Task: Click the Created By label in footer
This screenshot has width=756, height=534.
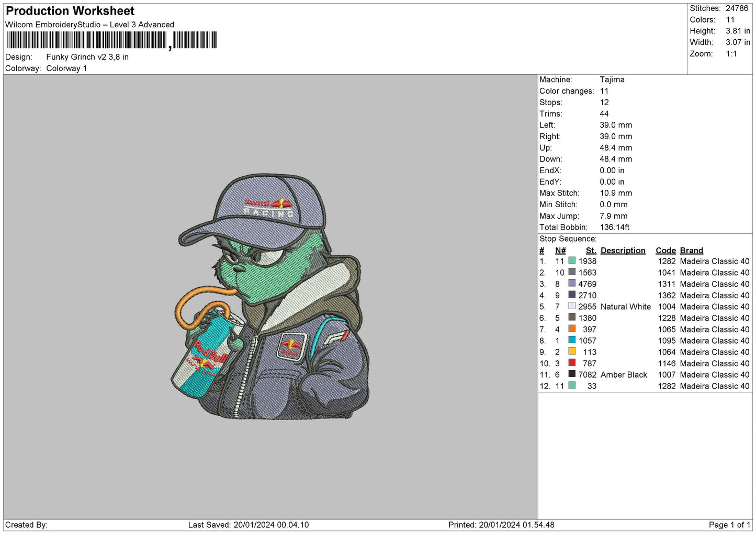Action: (26, 525)
